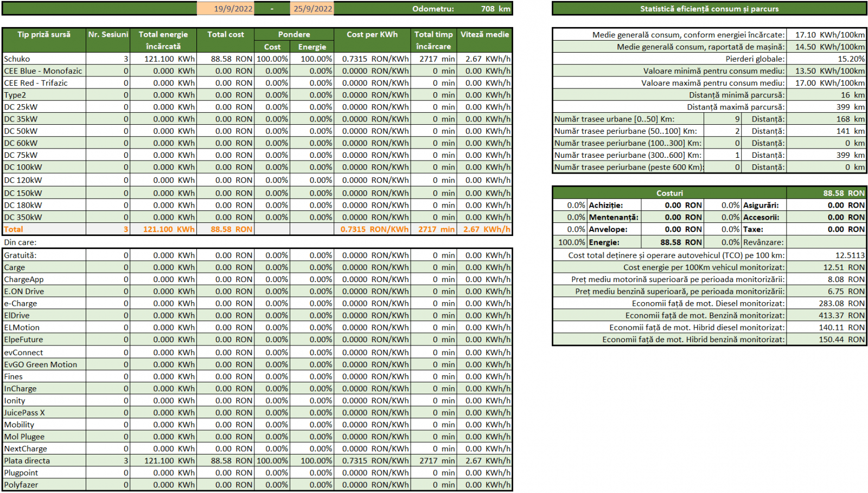The height and width of the screenshot is (493, 868).
Task: Click the 'CEE Red - Trifazic' row label
Action: pos(44,83)
